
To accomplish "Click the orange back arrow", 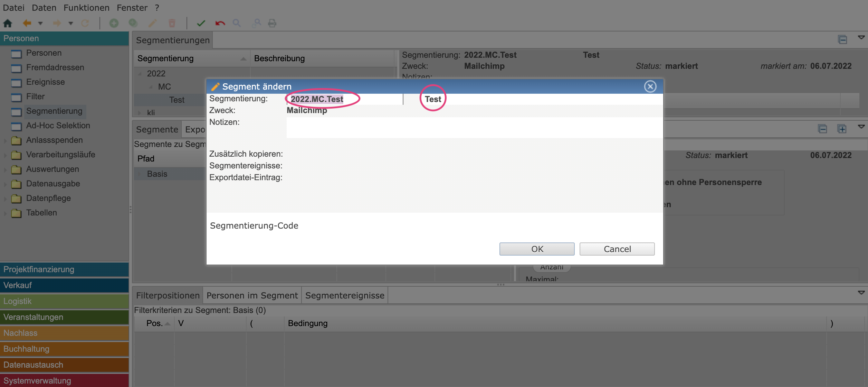I will pyautogui.click(x=27, y=23).
